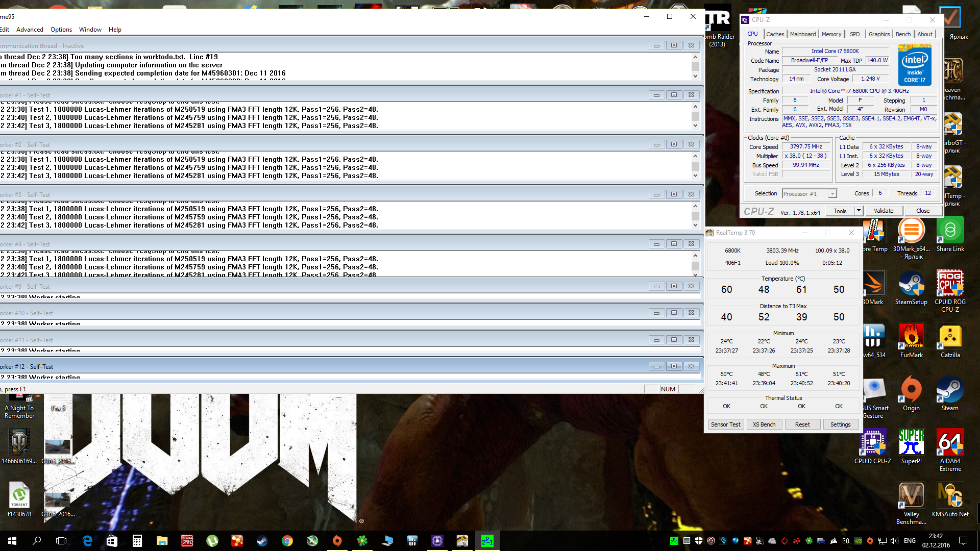
Task: Click the XS Bench button in RealTemp
Action: (764, 424)
